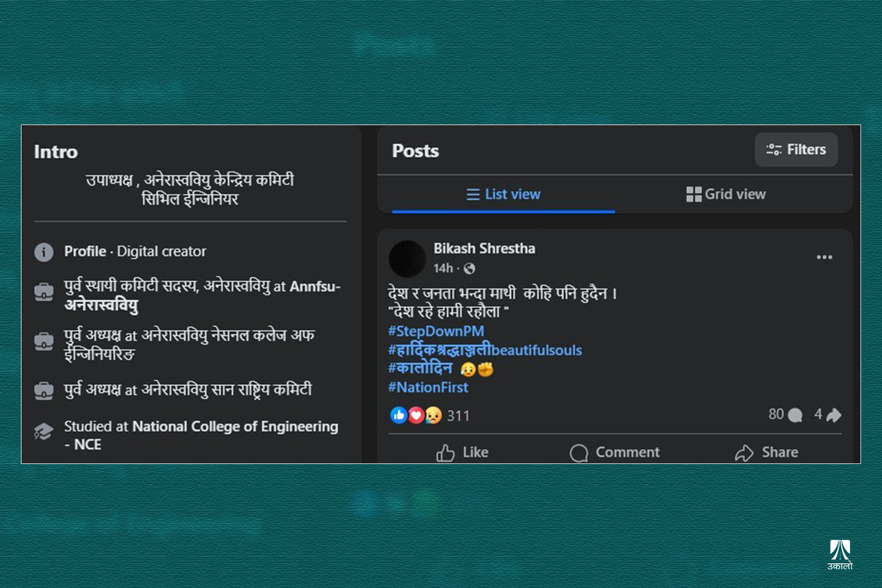Click the globe public audience icon

pyautogui.click(x=470, y=268)
